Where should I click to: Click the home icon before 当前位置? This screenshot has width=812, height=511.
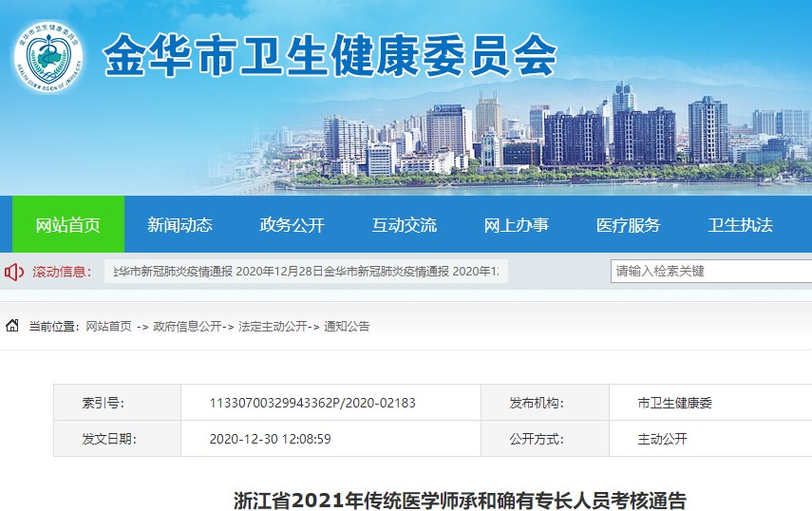pos(12,326)
